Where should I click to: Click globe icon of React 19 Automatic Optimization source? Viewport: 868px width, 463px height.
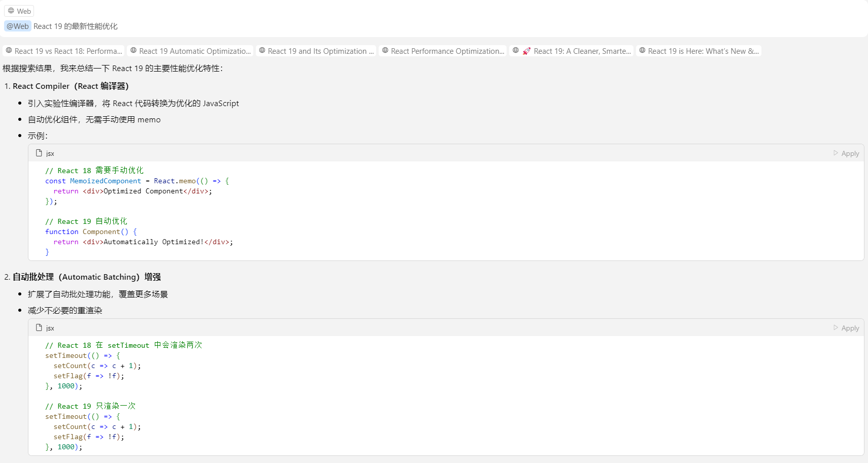pos(133,51)
